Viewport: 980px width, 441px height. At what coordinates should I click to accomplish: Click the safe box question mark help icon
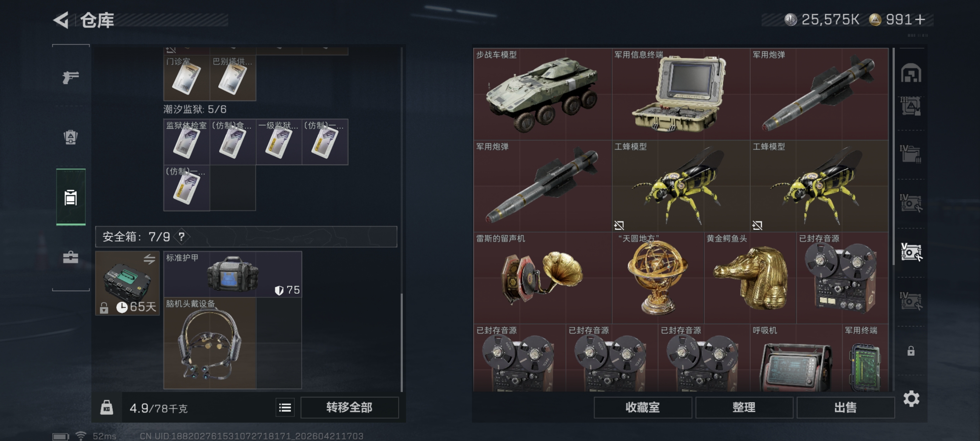pos(182,237)
